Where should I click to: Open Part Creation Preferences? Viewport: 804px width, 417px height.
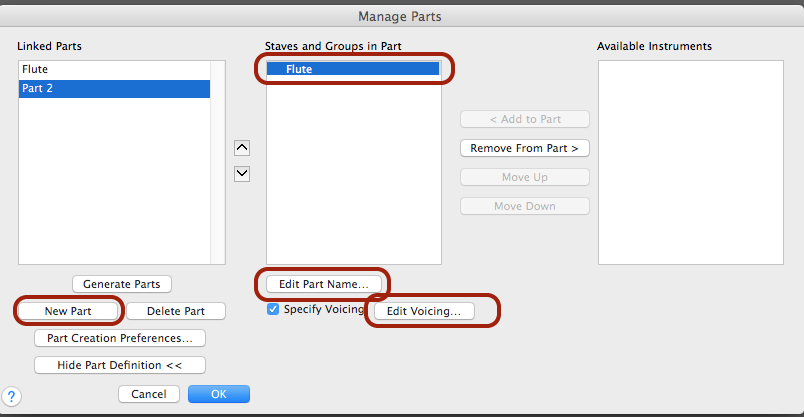pyautogui.click(x=119, y=338)
